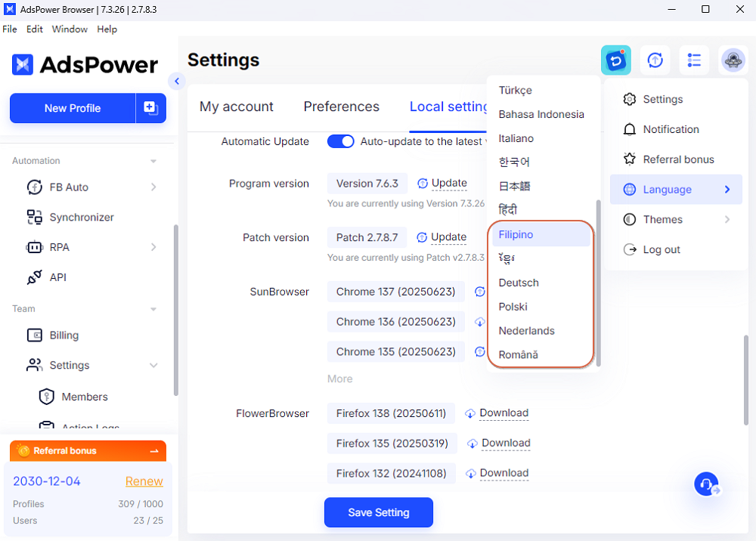Open the Help menu
The image size is (756, 541).
coord(107,29)
